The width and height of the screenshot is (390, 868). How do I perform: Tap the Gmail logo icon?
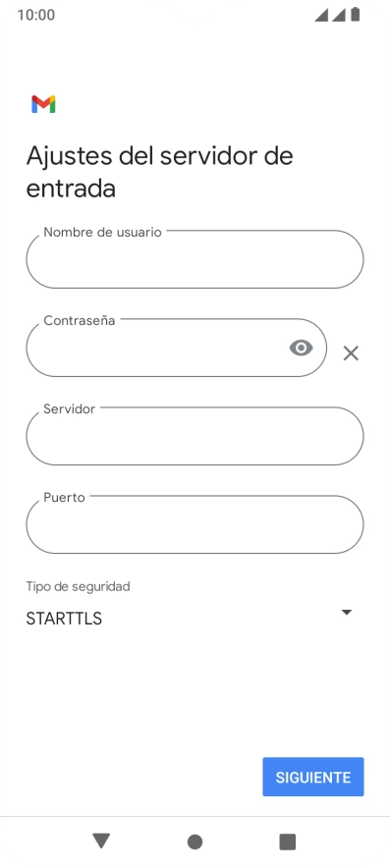[43, 104]
